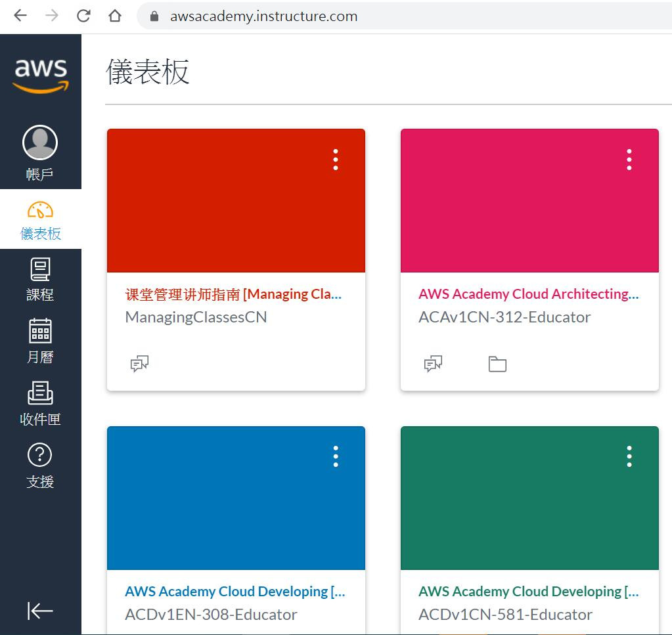Click blue header of ACDv1EN-308-Educator card
Image resolution: width=672 pixels, height=635 pixels.
point(236,498)
